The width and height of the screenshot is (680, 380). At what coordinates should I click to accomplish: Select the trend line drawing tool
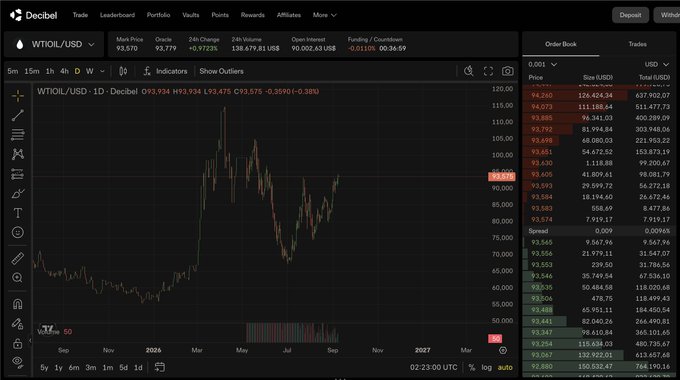coord(18,115)
